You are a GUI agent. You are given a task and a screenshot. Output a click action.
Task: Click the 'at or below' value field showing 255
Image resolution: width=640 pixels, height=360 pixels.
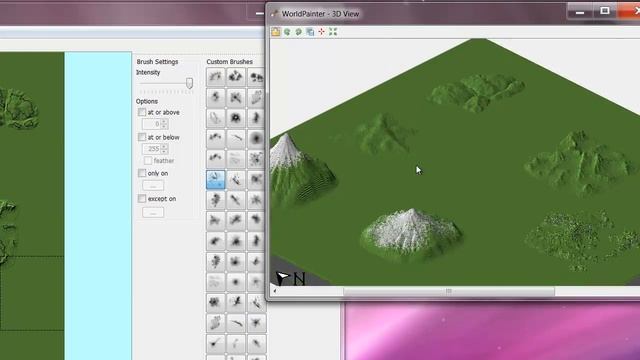(x=151, y=149)
